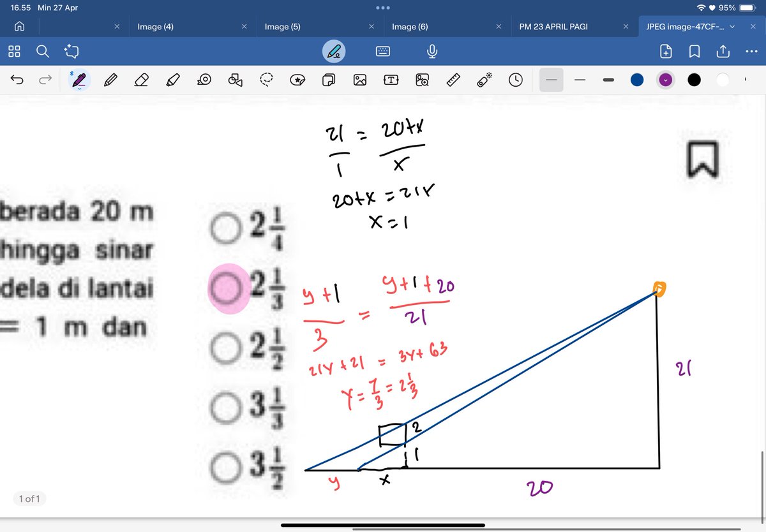Open the page thumbnails grid view
Viewport: 766px width, 532px height.
pos(15,51)
